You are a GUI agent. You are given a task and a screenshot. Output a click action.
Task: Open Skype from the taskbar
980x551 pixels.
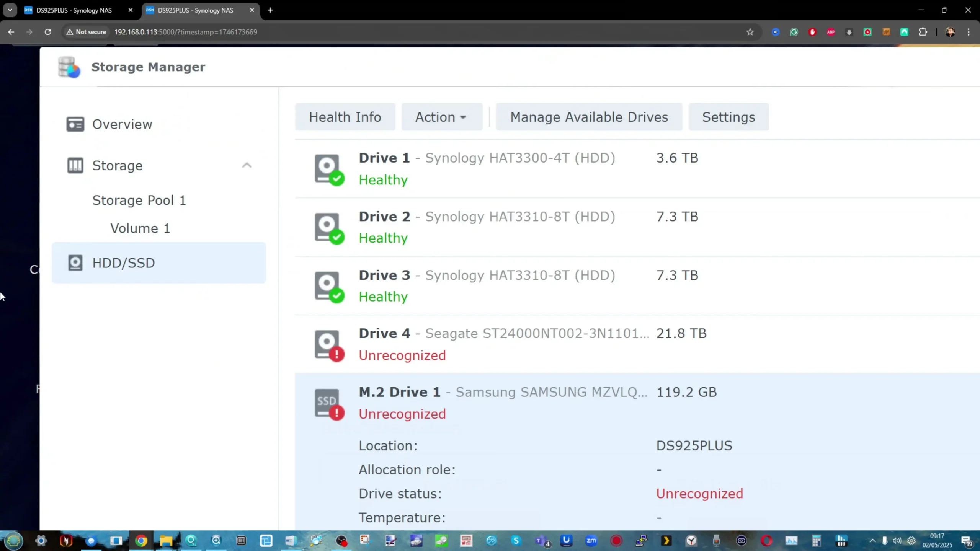pos(516,541)
